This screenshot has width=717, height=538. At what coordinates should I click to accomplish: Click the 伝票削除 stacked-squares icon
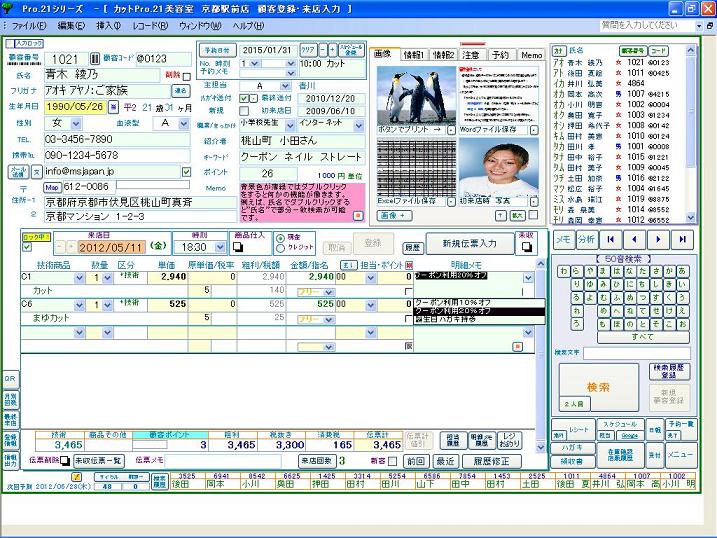coord(65,460)
